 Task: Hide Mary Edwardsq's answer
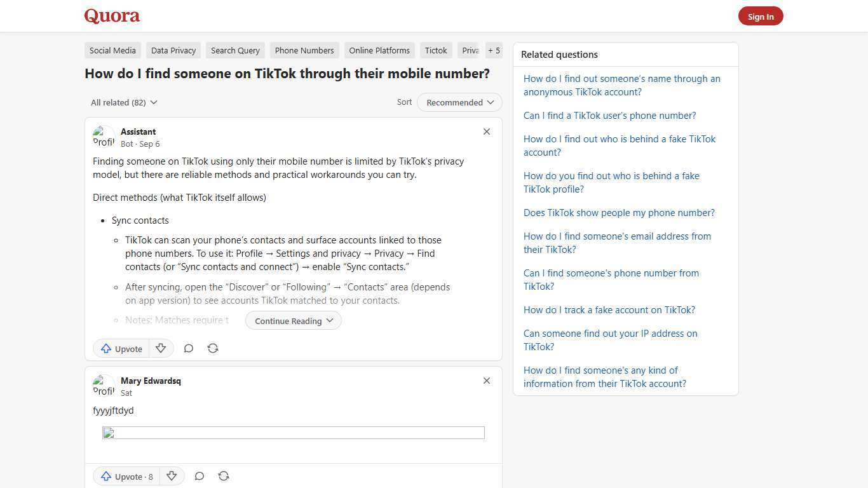coord(486,381)
